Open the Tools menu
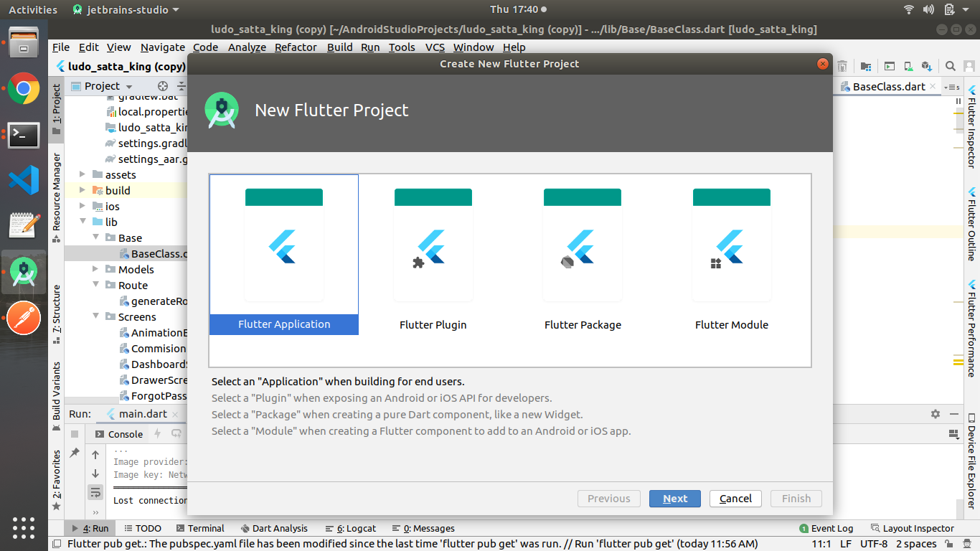Viewport: 980px width, 551px height. click(402, 47)
